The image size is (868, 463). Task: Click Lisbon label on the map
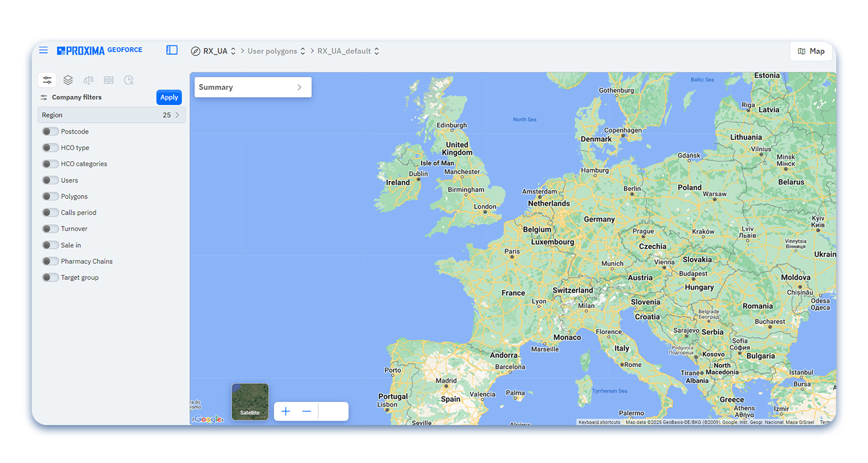pyautogui.click(x=387, y=405)
